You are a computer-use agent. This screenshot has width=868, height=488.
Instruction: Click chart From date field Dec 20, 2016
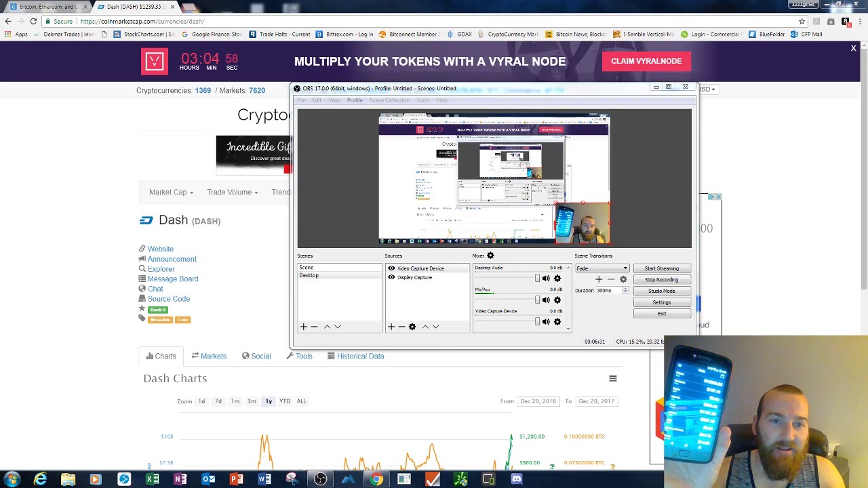(x=538, y=401)
